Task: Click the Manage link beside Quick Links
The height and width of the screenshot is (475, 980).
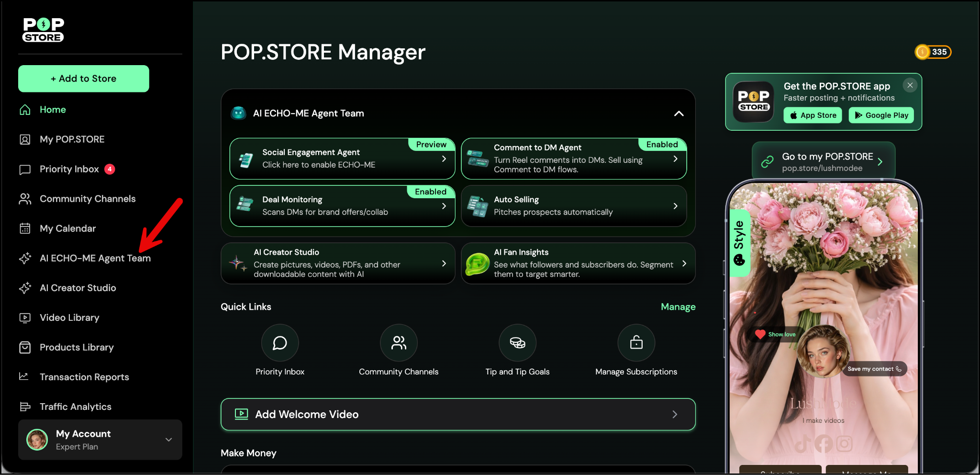Action: 678,307
